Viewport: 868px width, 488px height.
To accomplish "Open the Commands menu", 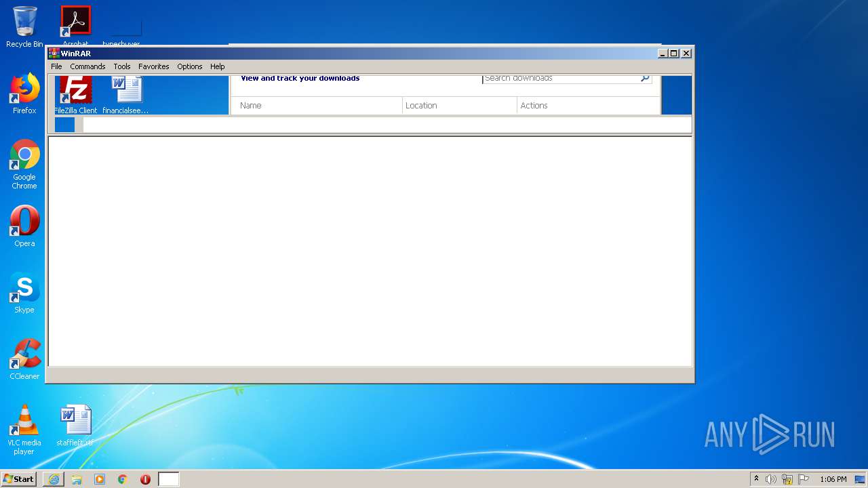I will click(x=87, y=66).
